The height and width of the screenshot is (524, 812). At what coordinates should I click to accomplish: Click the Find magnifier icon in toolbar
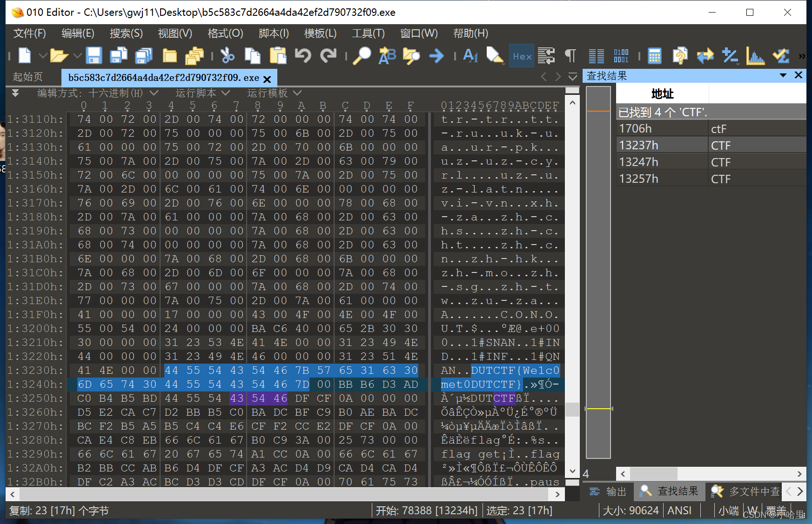tap(362, 56)
